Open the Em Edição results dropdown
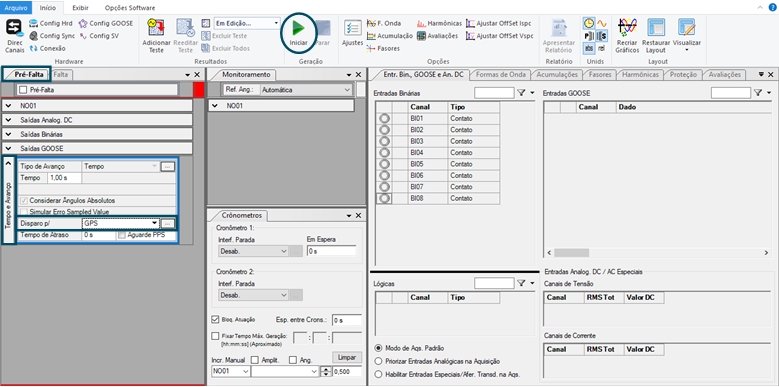 277,23
